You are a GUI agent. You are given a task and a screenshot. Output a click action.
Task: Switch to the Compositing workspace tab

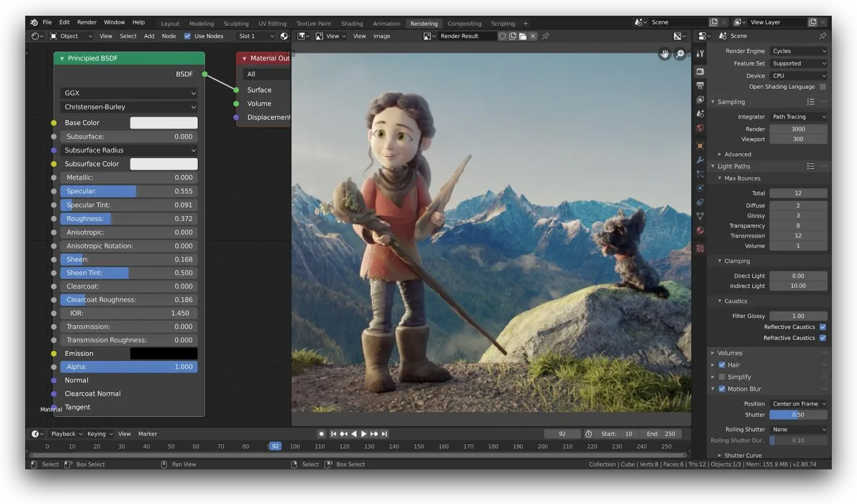pyautogui.click(x=464, y=24)
